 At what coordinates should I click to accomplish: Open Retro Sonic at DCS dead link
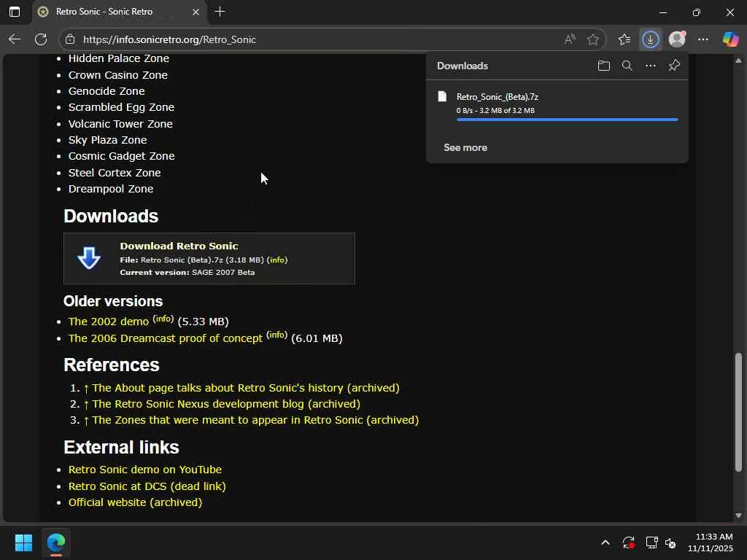[x=147, y=486]
